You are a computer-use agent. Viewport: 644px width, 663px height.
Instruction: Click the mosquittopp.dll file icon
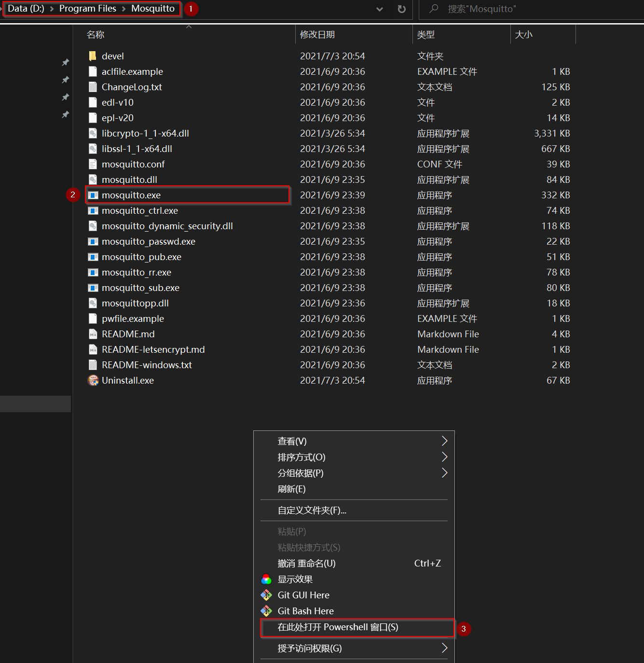tap(93, 303)
